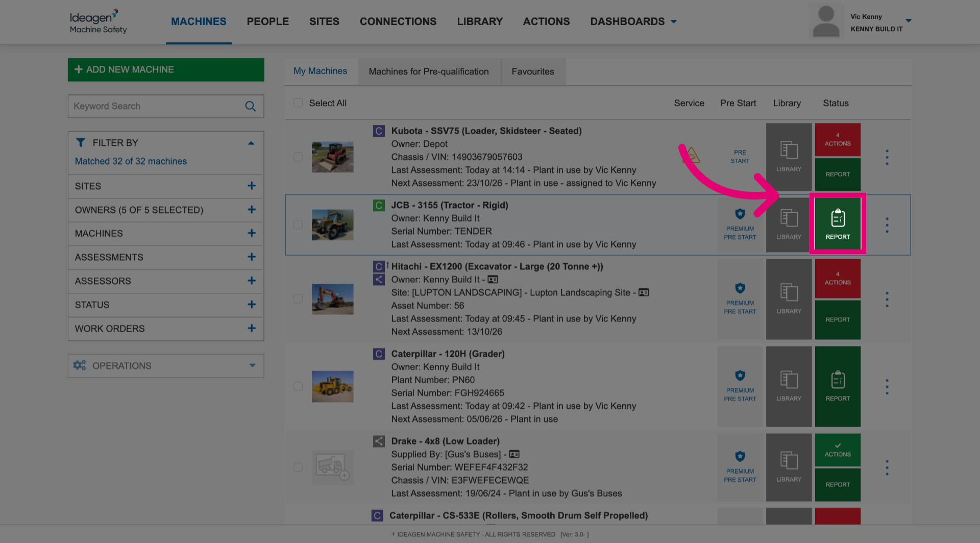Click contact card icon after Gus's Buses

[x=514, y=454]
